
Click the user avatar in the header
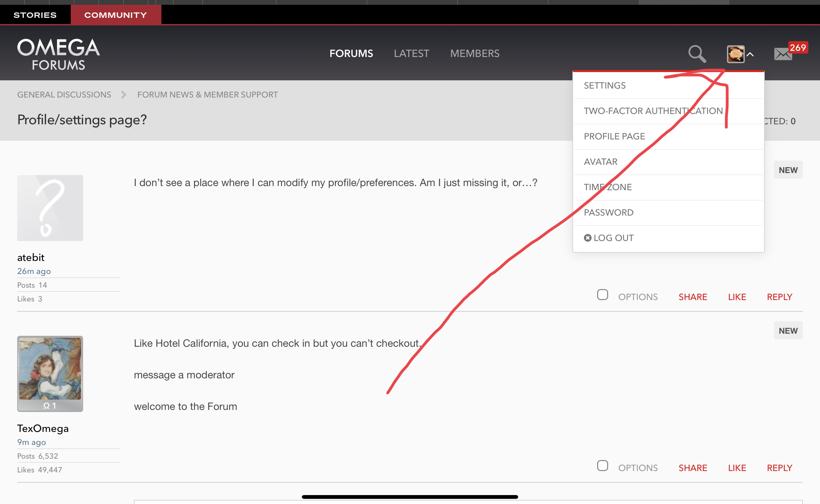click(x=736, y=54)
